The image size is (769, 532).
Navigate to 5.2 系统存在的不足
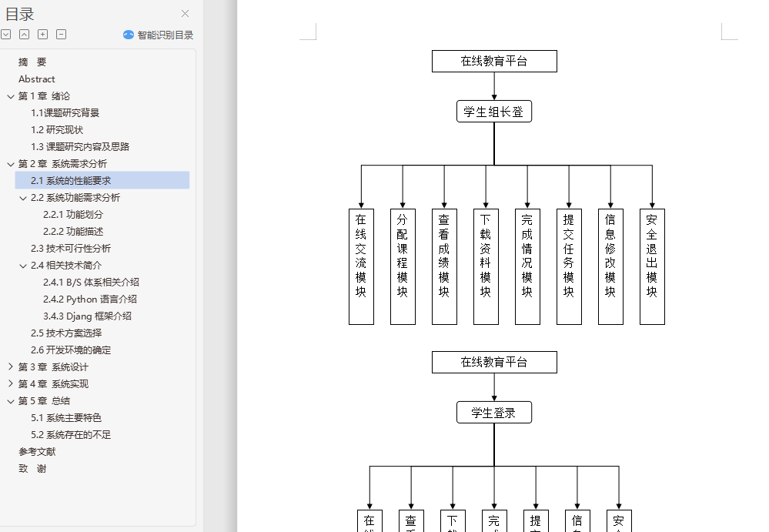pos(71,435)
